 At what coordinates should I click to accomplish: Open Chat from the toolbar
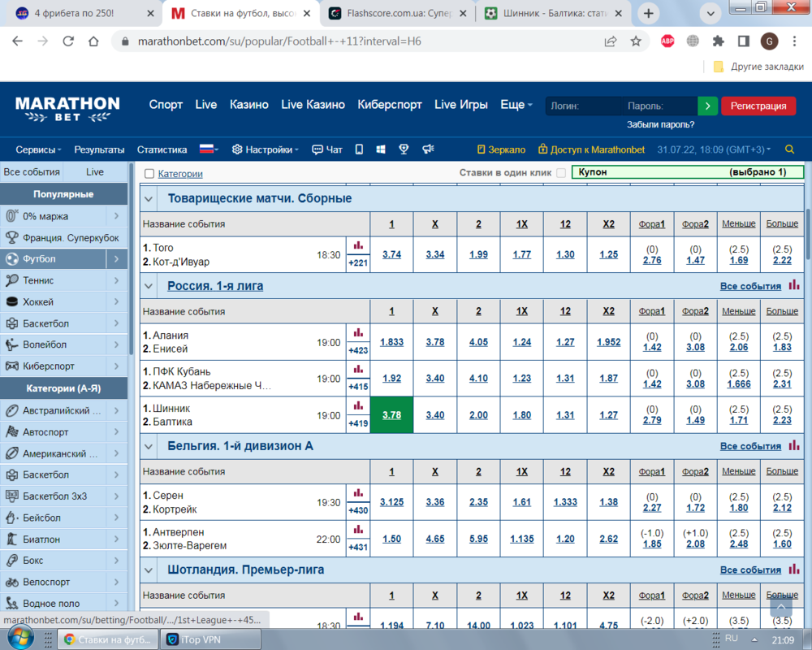pos(327,149)
